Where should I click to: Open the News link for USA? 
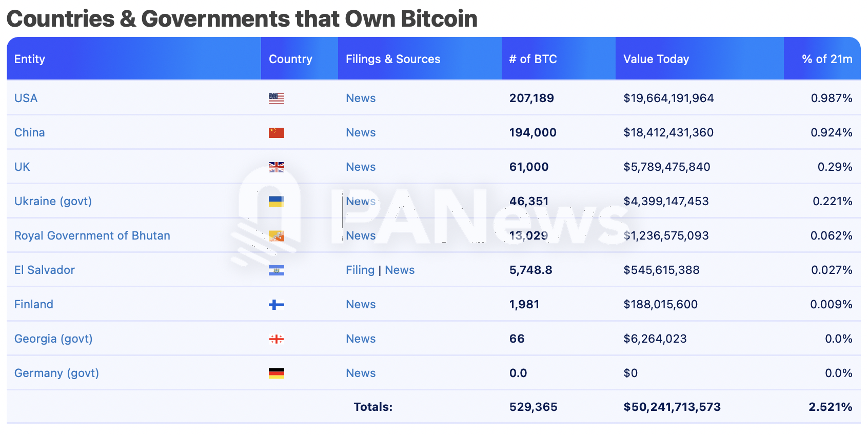[x=361, y=98]
